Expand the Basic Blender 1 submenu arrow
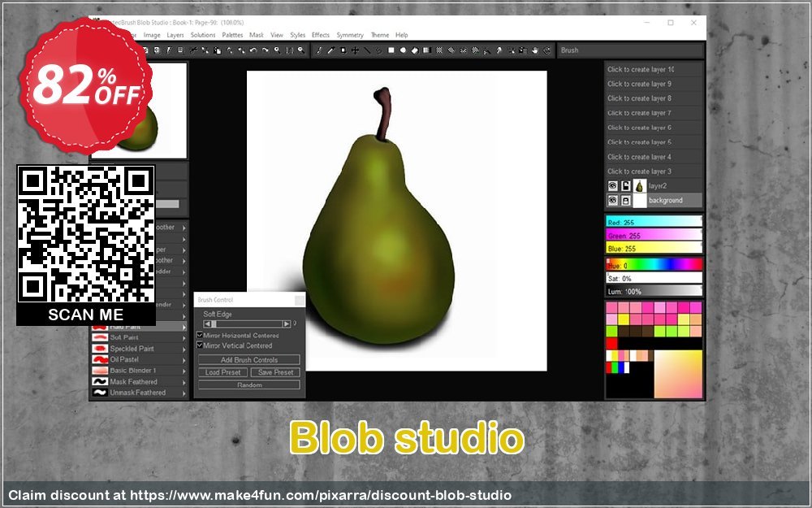812x508 pixels. tap(184, 371)
